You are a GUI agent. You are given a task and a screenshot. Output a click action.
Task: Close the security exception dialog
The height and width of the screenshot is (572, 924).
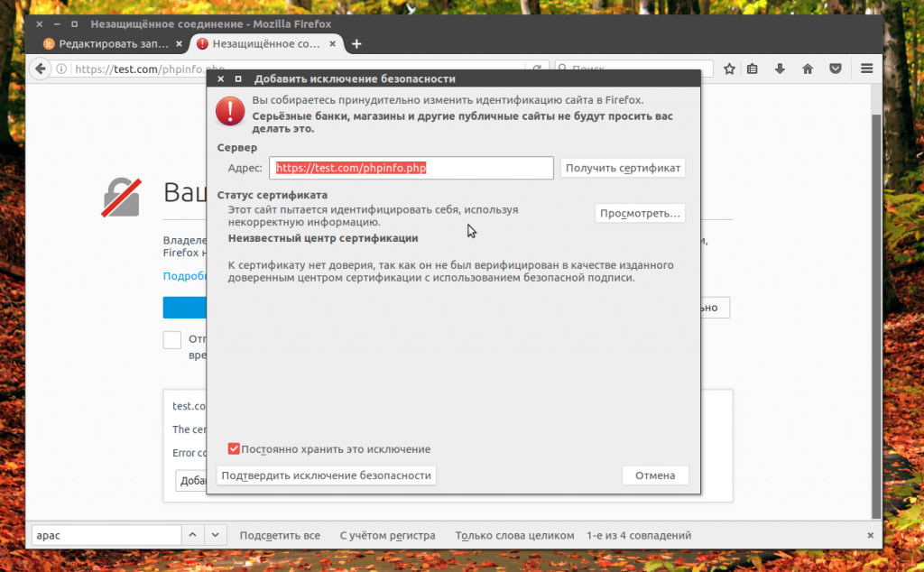(x=220, y=78)
